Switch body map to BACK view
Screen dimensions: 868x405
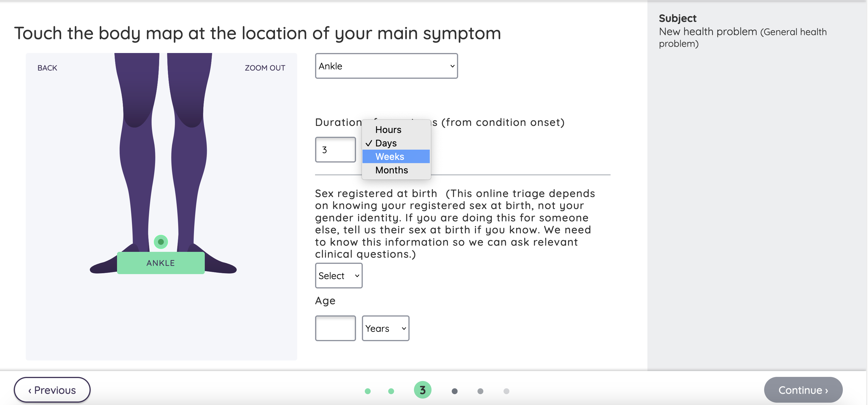click(47, 68)
